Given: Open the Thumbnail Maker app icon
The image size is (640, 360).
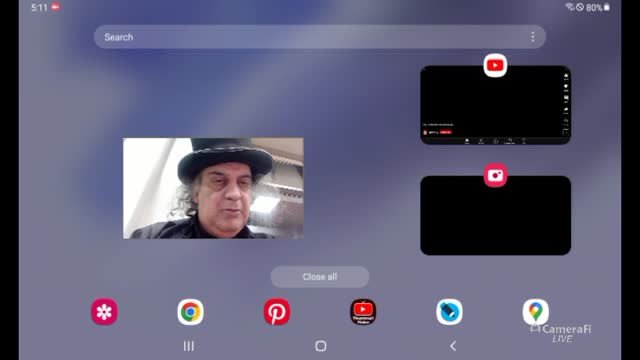Looking at the screenshot, I should pos(363,312).
